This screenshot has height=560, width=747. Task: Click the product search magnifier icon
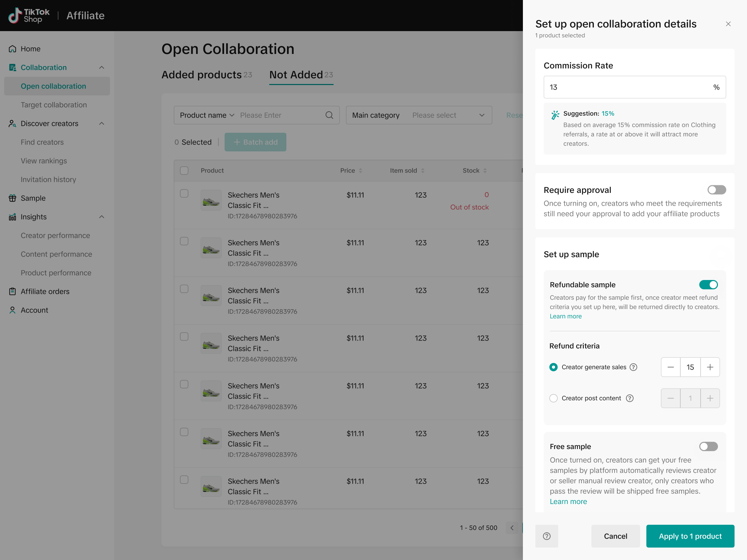coord(329,115)
